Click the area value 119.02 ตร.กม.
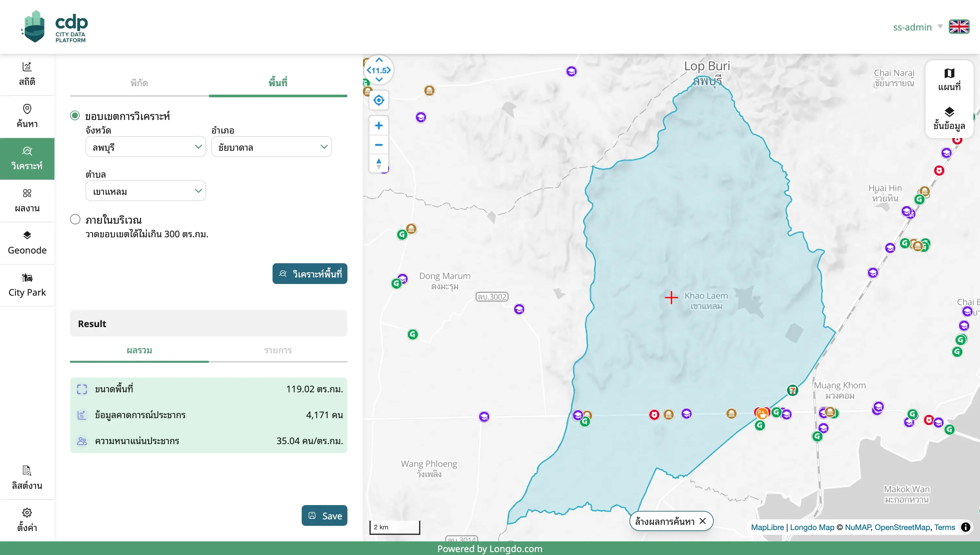980x555 pixels. point(314,389)
